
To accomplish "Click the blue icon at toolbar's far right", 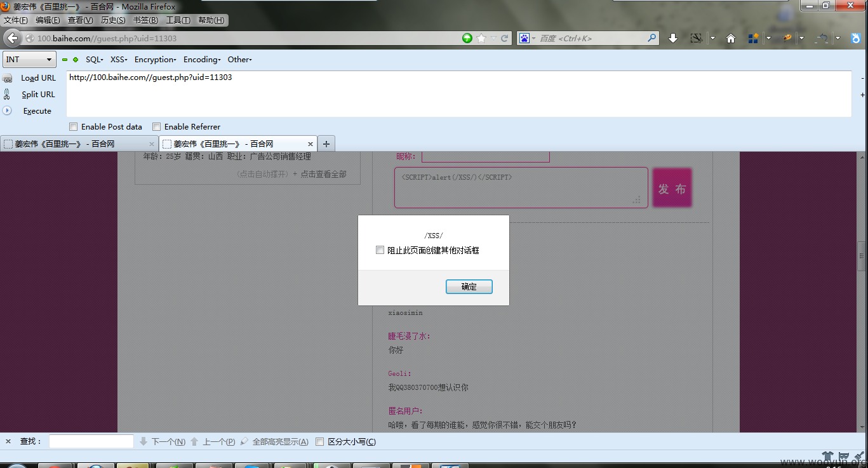I will [x=856, y=38].
